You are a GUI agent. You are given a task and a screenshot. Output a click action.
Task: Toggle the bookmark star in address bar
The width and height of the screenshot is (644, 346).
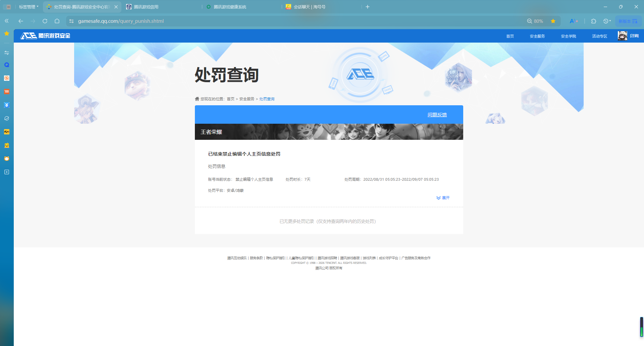553,21
